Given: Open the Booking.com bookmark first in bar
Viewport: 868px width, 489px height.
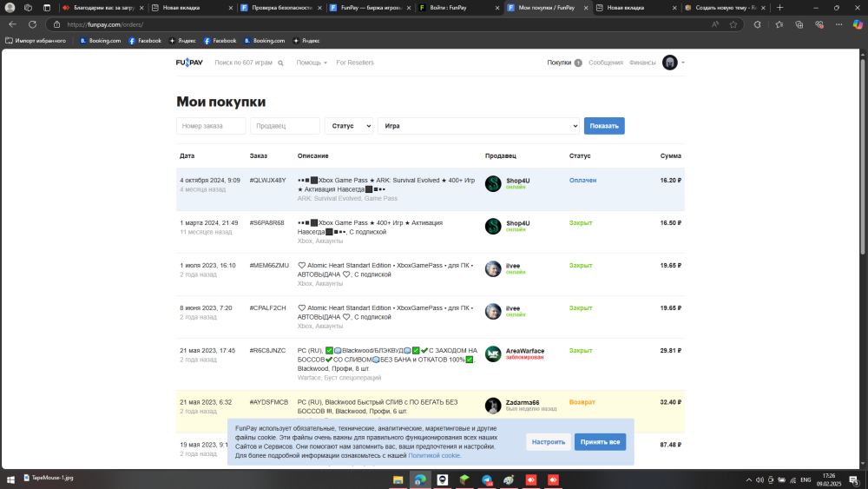Looking at the screenshot, I should tap(100, 41).
